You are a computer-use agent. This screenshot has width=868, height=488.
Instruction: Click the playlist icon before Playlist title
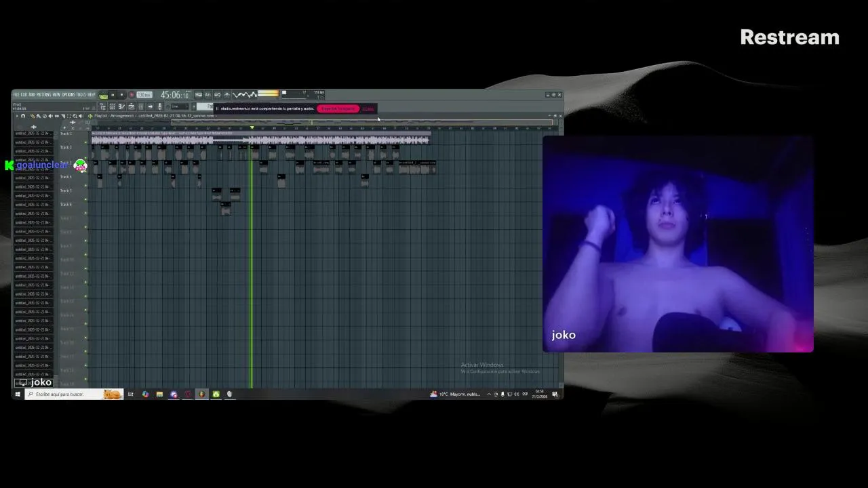coord(90,116)
